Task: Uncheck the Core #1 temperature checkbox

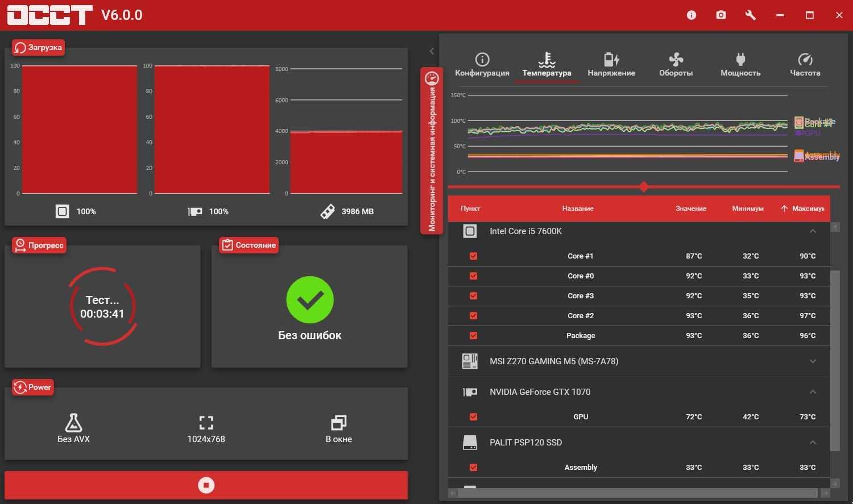Action: tap(473, 256)
